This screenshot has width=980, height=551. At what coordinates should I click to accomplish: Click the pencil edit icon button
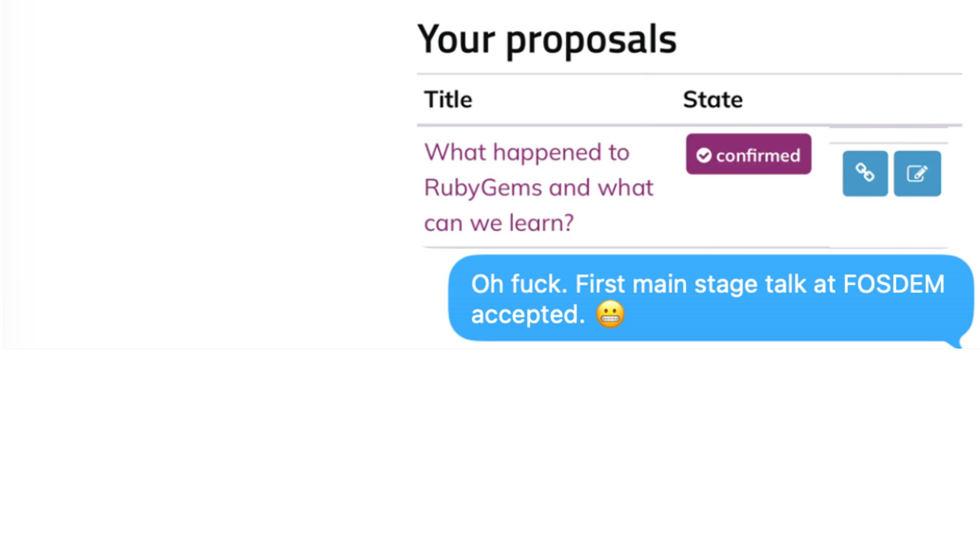[917, 173]
